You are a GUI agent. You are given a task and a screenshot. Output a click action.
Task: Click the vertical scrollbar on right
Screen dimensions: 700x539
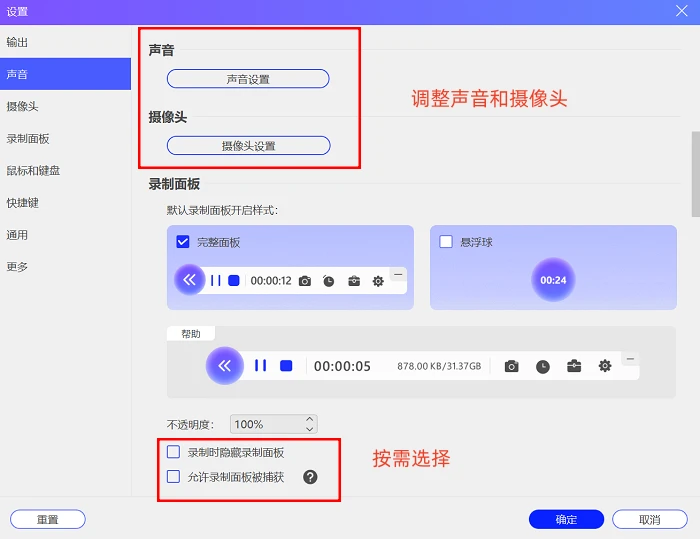point(696,174)
